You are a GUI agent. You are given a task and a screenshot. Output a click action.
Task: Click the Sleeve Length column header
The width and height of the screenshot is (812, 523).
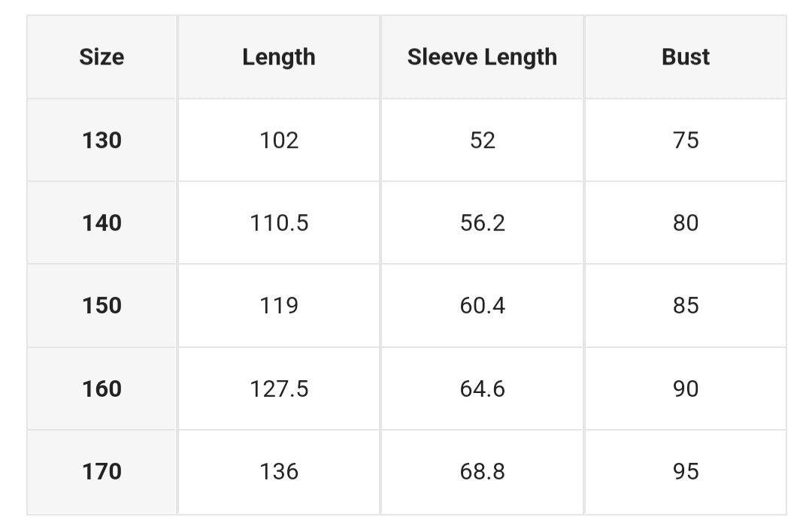[482, 57]
